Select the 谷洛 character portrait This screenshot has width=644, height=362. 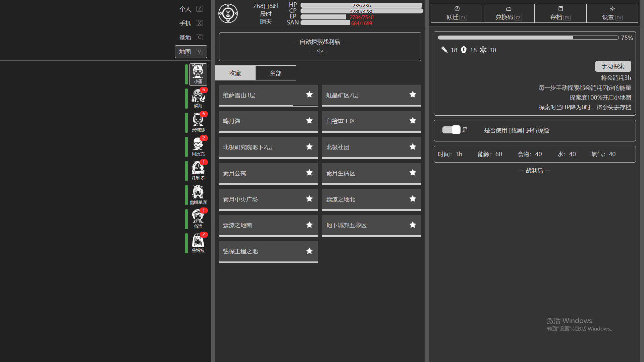click(198, 219)
